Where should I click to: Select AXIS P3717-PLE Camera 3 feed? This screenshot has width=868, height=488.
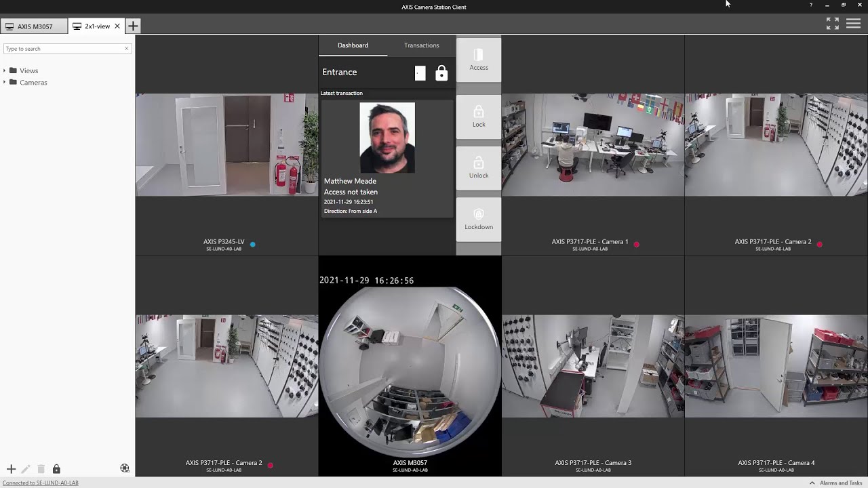tap(593, 366)
